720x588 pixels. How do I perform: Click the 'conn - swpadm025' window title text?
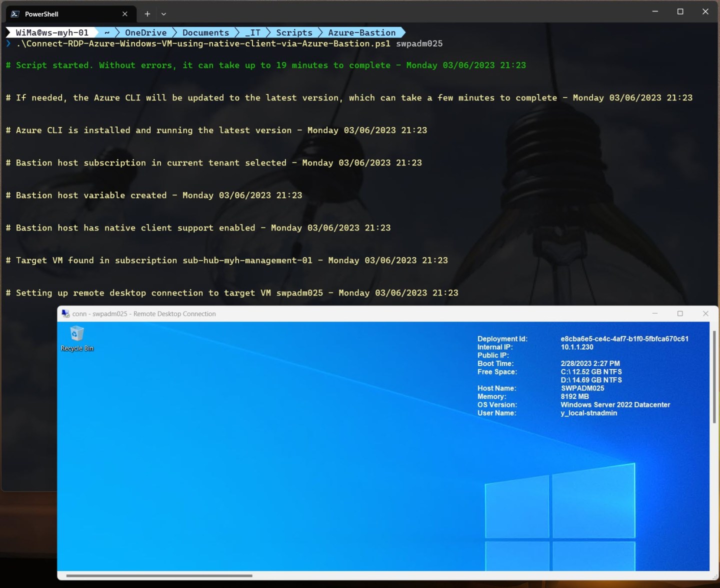pos(144,313)
